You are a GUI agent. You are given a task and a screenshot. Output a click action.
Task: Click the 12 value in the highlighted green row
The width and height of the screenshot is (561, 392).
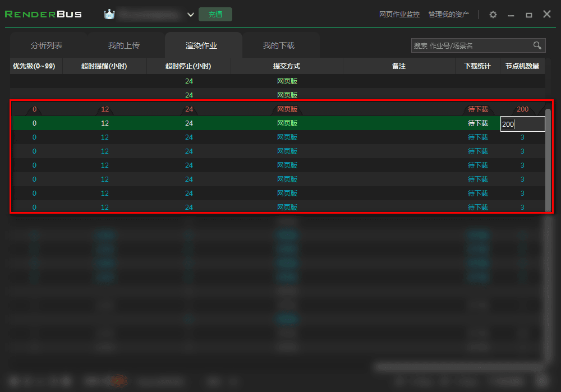pos(105,123)
